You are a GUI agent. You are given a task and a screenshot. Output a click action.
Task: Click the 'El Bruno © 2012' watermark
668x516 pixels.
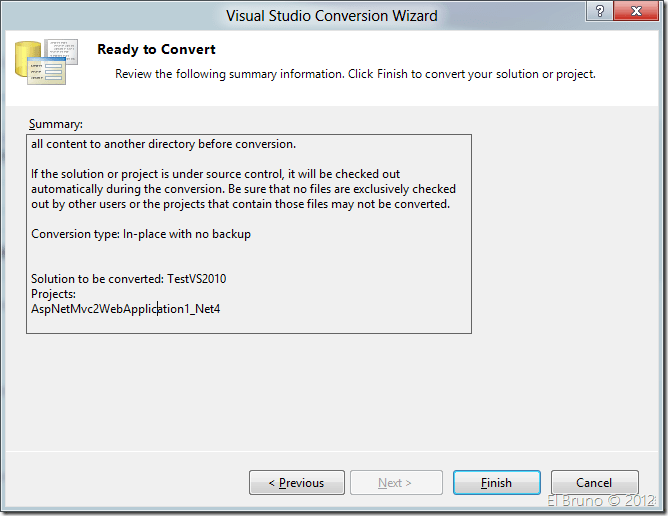click(x=601, y=500)
